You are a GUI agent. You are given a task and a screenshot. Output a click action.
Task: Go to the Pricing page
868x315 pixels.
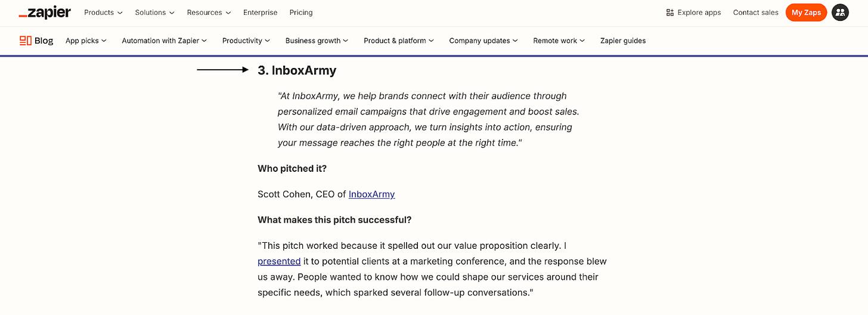[301, 13]
